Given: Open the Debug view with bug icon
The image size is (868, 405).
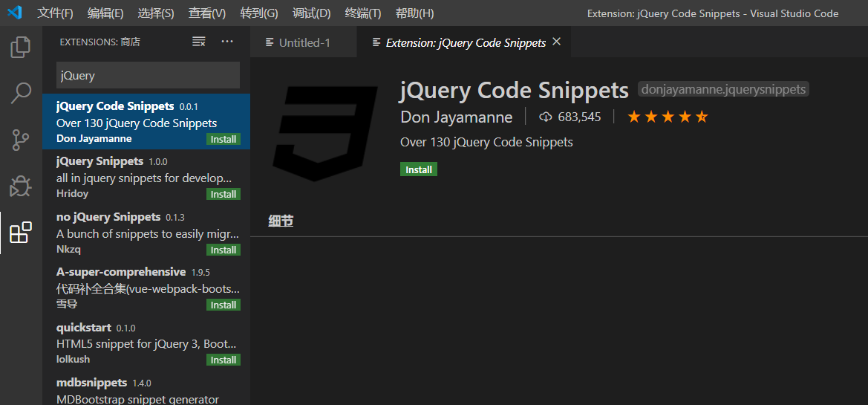Looking at the screenshot, I should tap(21, 187).
